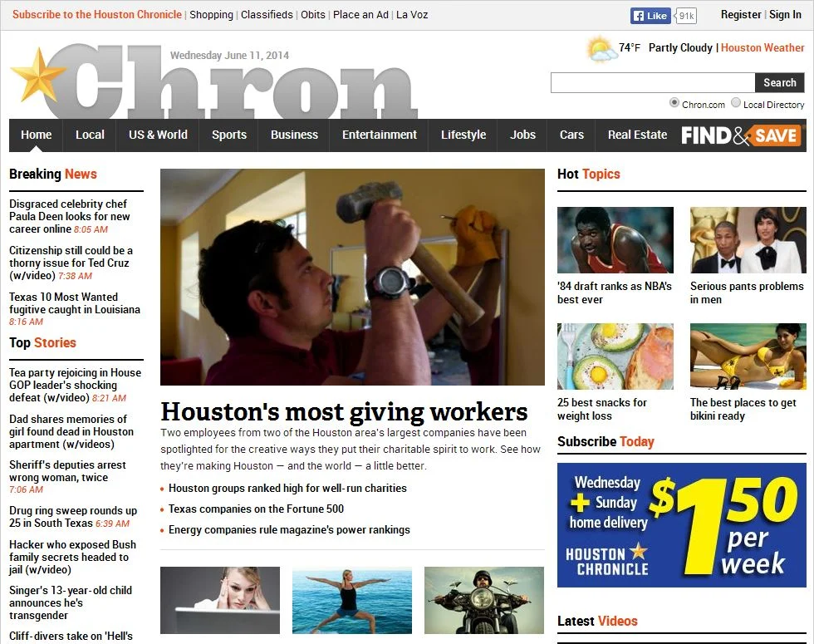Click Subscribe to the Houston Chronicle link
This screenshot has width=814, height=644.
click(x=97, y=15)
